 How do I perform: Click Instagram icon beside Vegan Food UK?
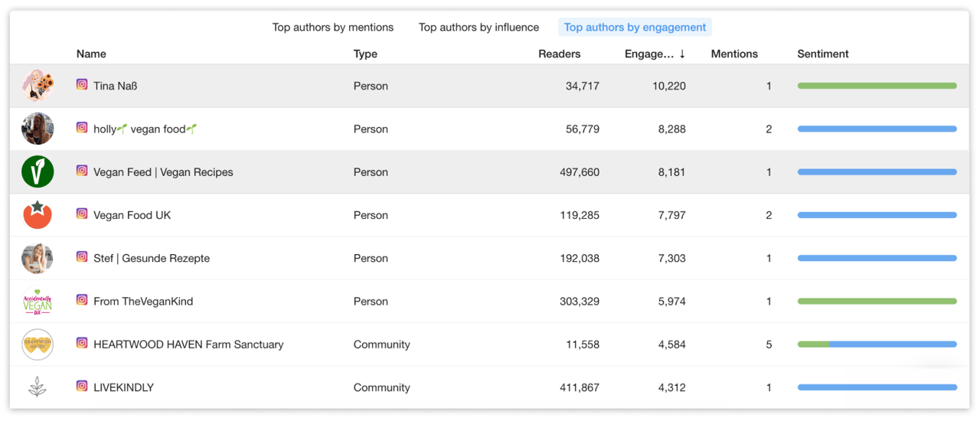pos(82,214)
